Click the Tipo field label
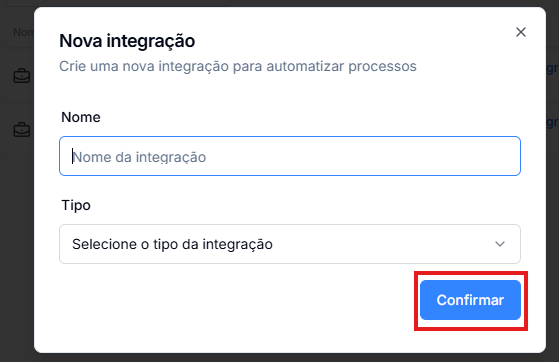Screen dimensions: 559x362 pos(76,205)
